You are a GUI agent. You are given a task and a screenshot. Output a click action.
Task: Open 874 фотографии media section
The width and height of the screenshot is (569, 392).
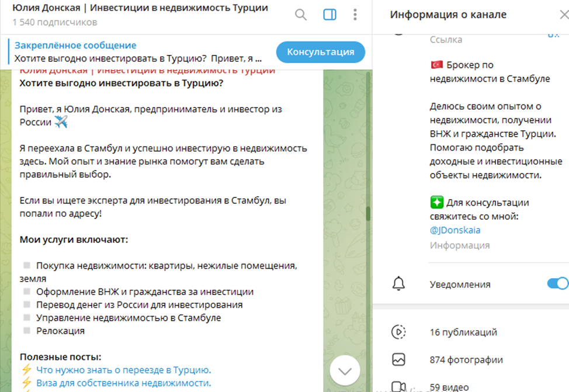pos(466,360)
